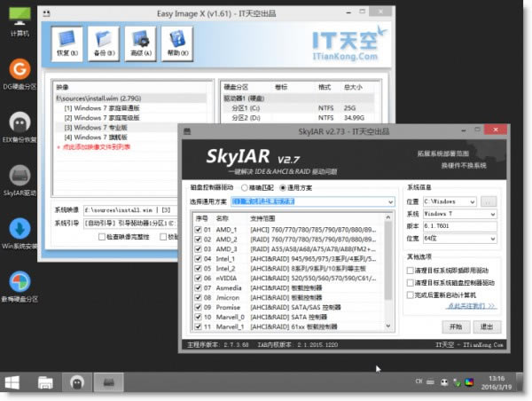The image size is (532, 401).
Task: Click the 备份 (Backup) toolbar icon
Action: (103, 43)
